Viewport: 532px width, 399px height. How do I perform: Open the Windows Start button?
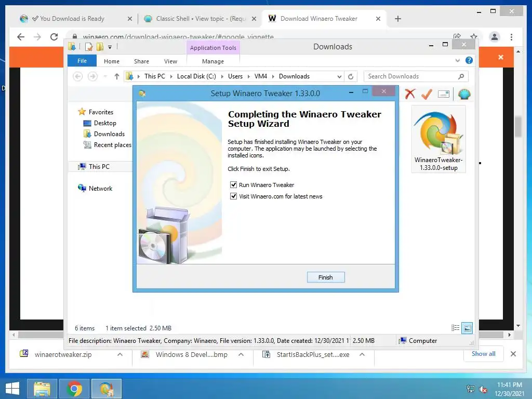pos(12,389)
